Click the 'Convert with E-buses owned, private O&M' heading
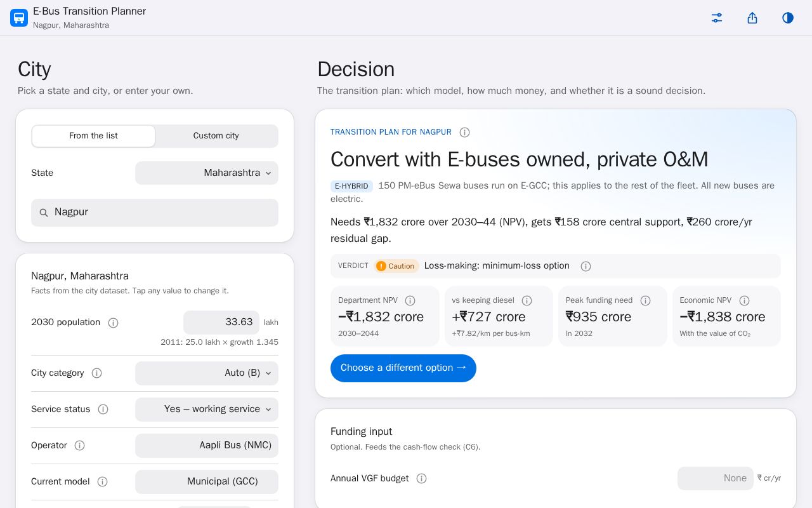The height and width of the screenshot is (508, 812). [x=519, y=159]
